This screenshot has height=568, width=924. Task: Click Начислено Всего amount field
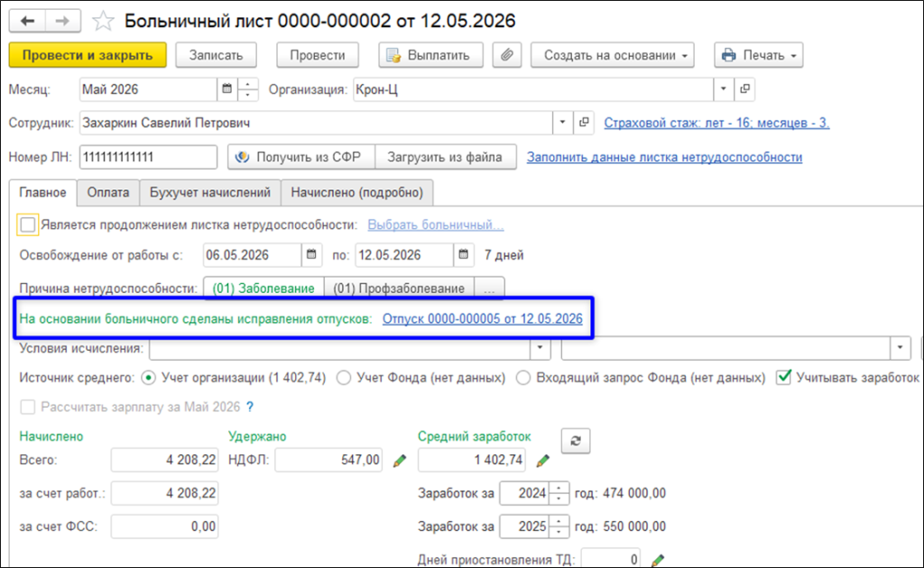click(164, 460)
